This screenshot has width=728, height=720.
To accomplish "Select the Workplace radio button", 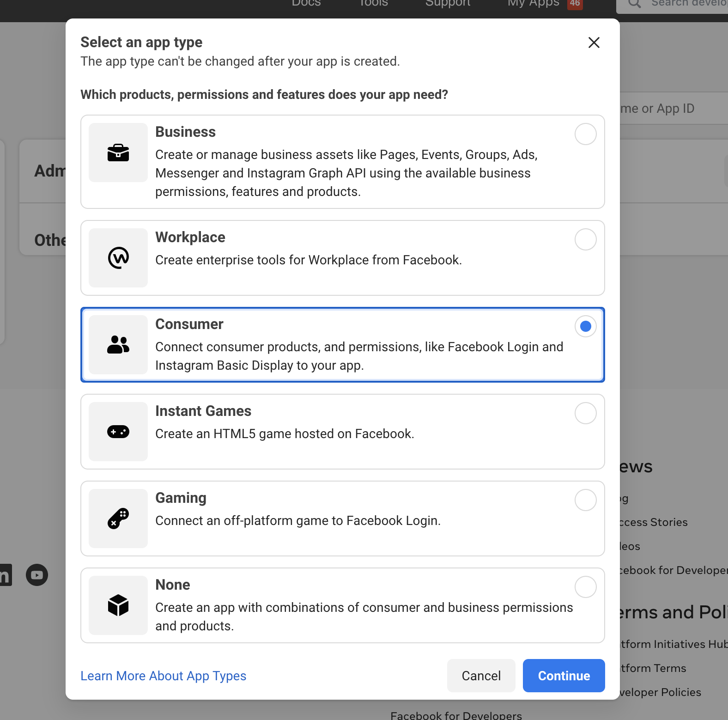I will [585, 239].
